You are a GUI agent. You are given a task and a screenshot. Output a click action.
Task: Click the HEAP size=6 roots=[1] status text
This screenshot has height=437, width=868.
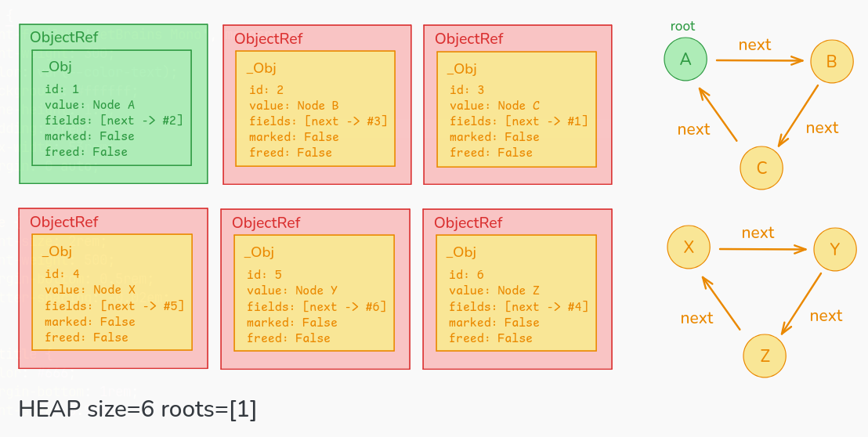[137, 409]
